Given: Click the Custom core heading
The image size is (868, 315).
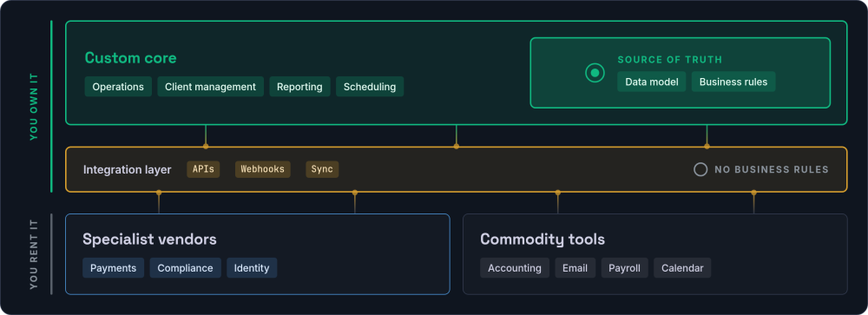Looking at the screenshot, I should (x=131, y=57).
